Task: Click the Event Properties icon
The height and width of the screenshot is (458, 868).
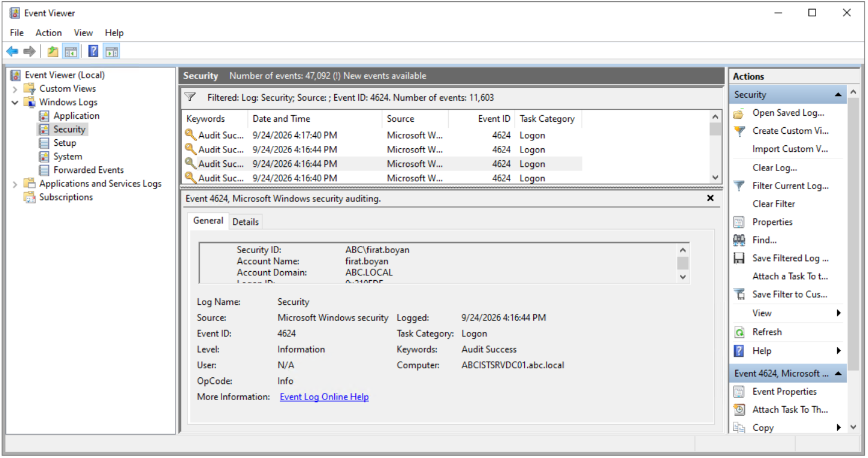Action: 739,392
